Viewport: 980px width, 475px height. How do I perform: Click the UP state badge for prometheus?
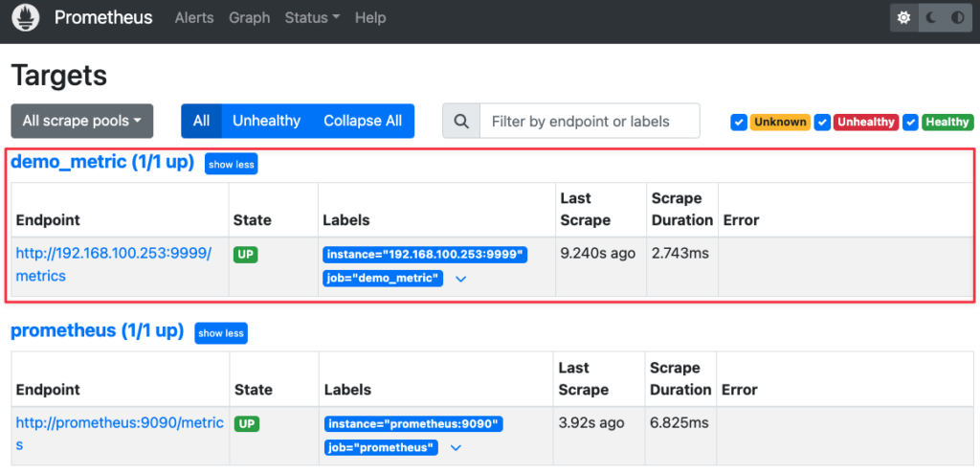pos(246,423)
